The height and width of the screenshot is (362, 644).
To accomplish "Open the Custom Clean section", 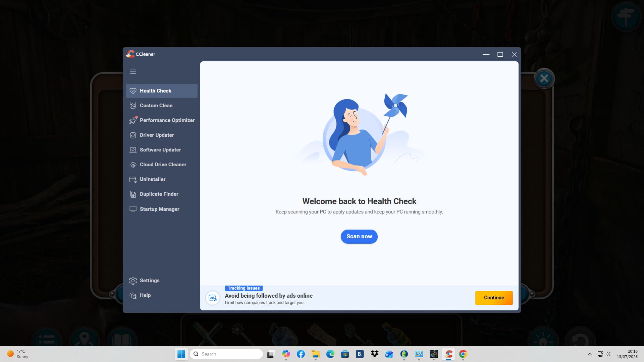I will point(161,106).
